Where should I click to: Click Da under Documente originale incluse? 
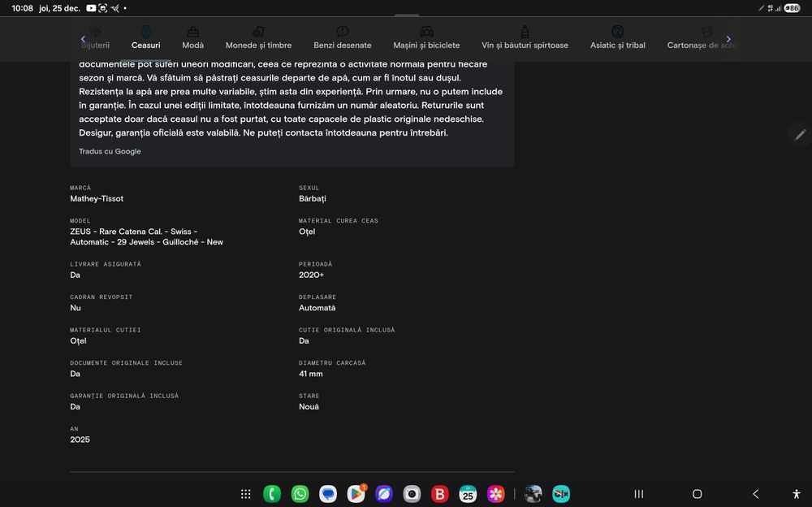(x=75, y=374)
